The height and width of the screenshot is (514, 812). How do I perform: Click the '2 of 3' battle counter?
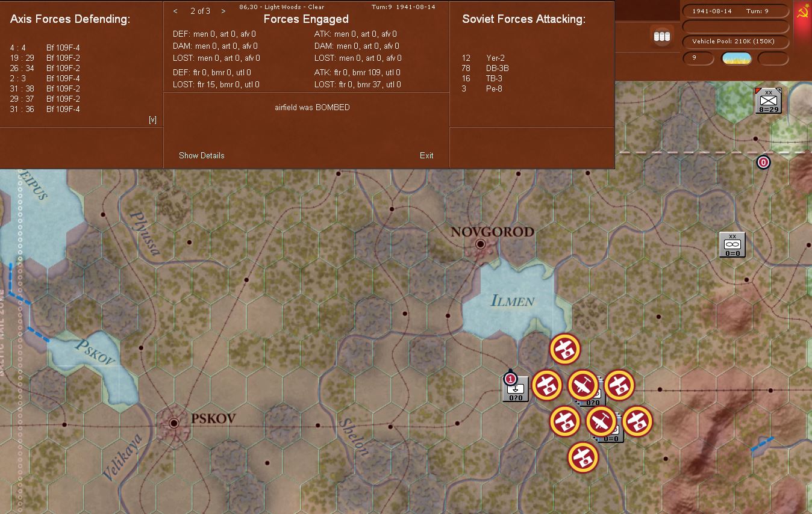200,11
